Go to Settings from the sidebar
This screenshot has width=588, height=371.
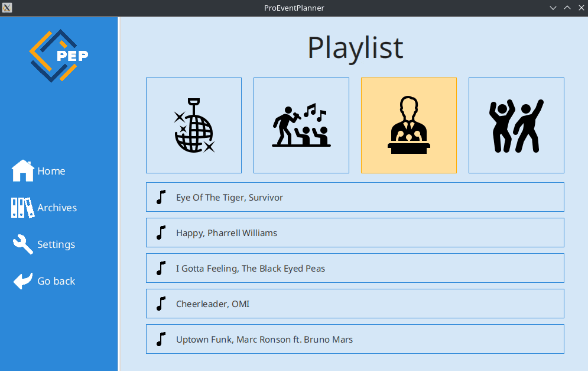click(56, 244)
